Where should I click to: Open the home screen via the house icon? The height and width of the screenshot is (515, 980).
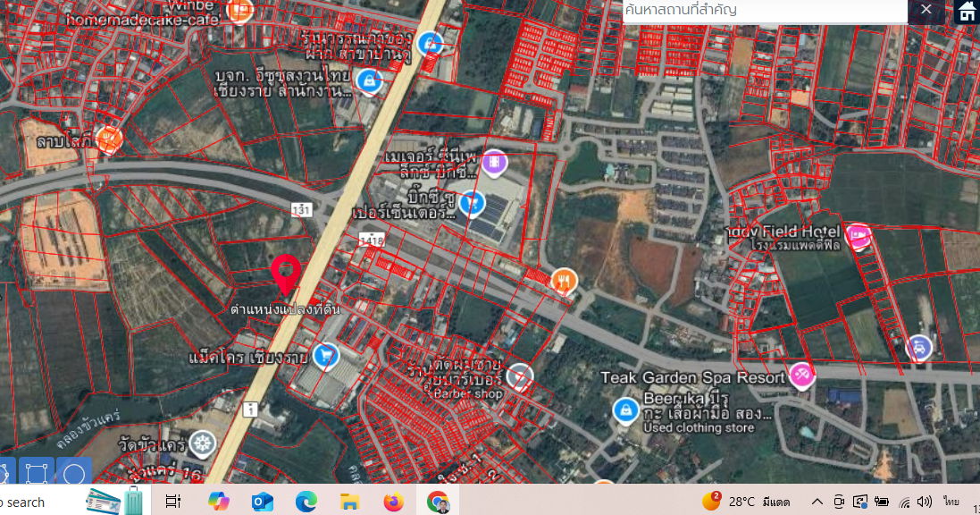(x=966, y=12)
